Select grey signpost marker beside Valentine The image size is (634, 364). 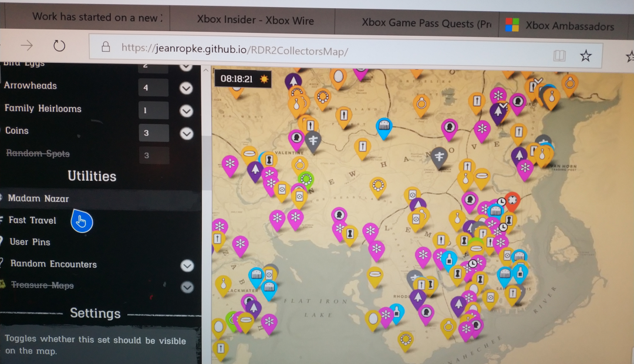click(x=313, y=141)
